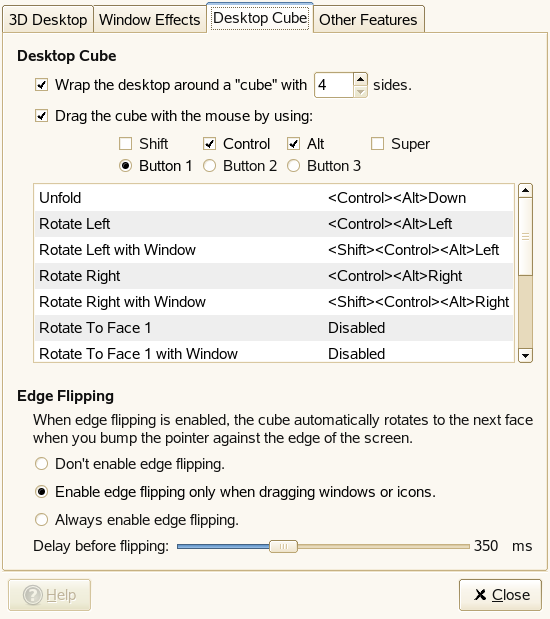The image size is (550, 619).
Task: Select the Desktop Cube tab
Action: (x=260, y=18)
